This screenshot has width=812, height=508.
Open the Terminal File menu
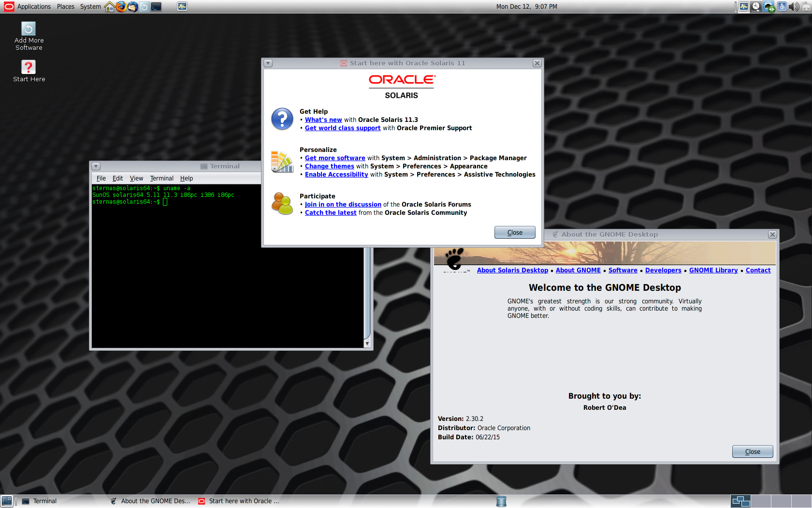[101, 178]
